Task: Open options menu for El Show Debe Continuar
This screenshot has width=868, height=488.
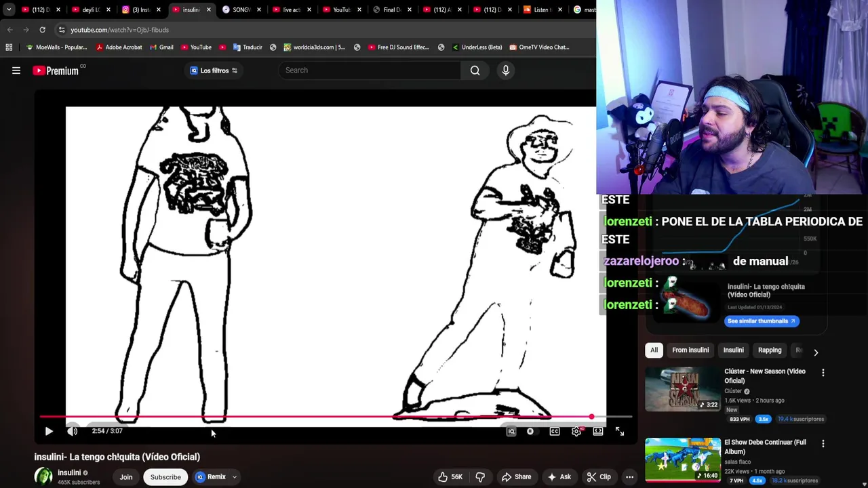Action: (x=823, y=444)
